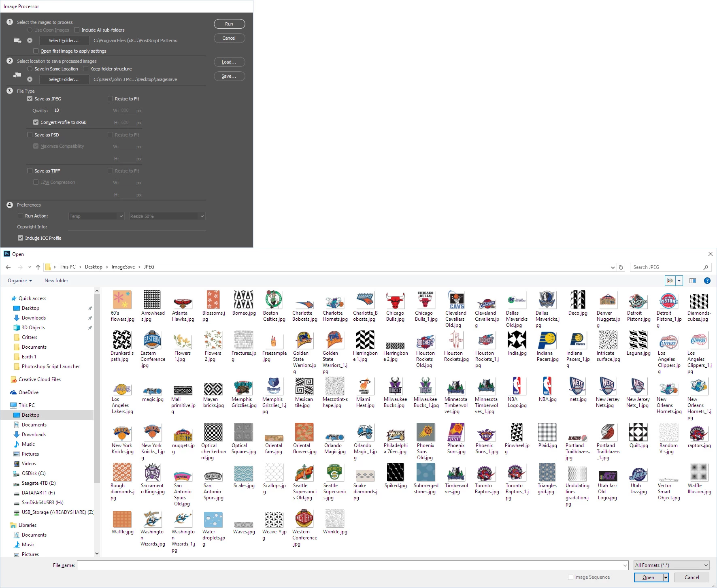Click the Load... button
This screenshot has height=588, width=717.
point(229,62)
